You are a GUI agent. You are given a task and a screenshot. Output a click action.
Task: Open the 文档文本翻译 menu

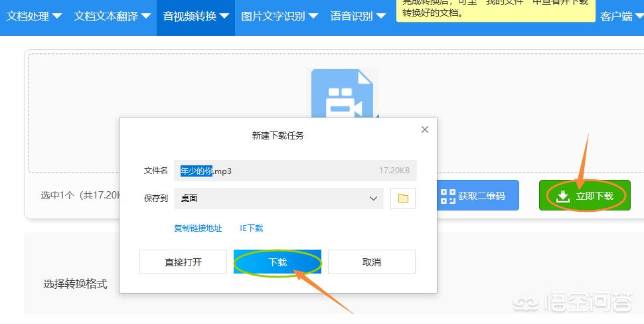112,17
